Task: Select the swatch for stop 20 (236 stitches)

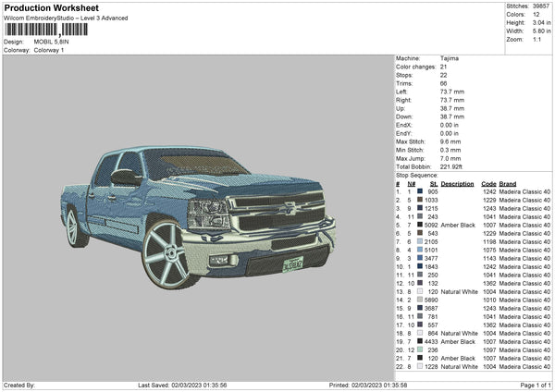Action: click(420, 349)
